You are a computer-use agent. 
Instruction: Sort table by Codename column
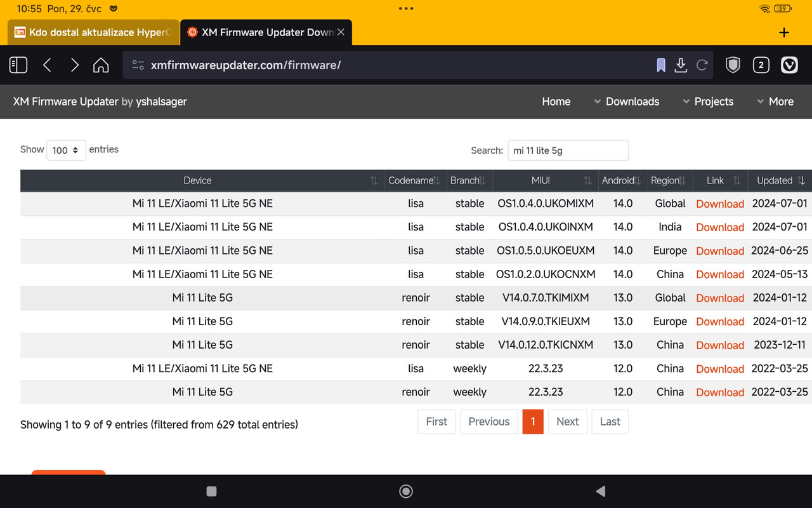[416, 180]
